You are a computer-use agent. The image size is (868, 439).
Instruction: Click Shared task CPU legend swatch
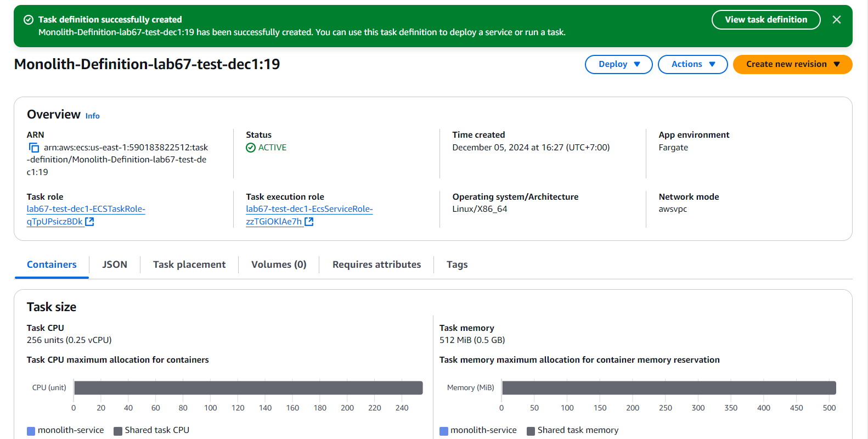(x=118, y=431)
